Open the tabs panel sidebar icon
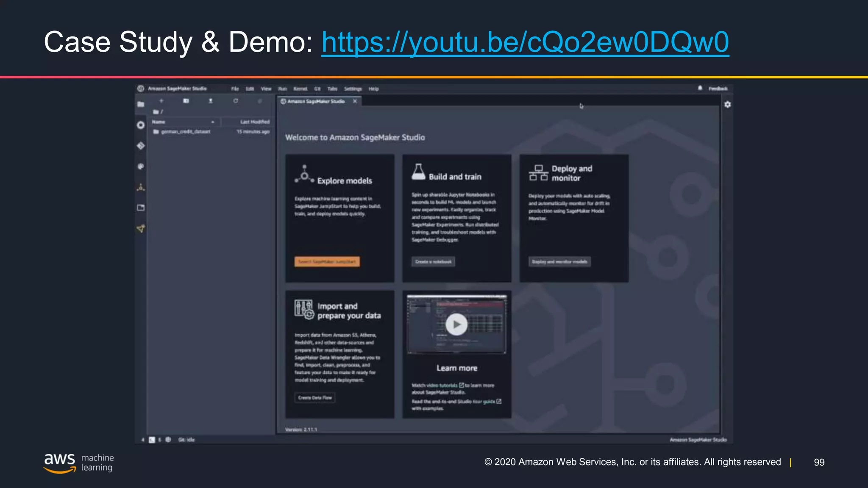868x488 pixels. click(141, 208)
